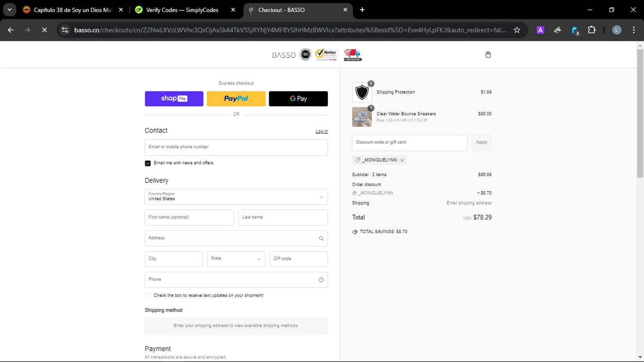Viewport: 644px width, 362px height.
Task: Click the Clear Water Bounce Sneakers thumbnail
Action: pos(362,117)
